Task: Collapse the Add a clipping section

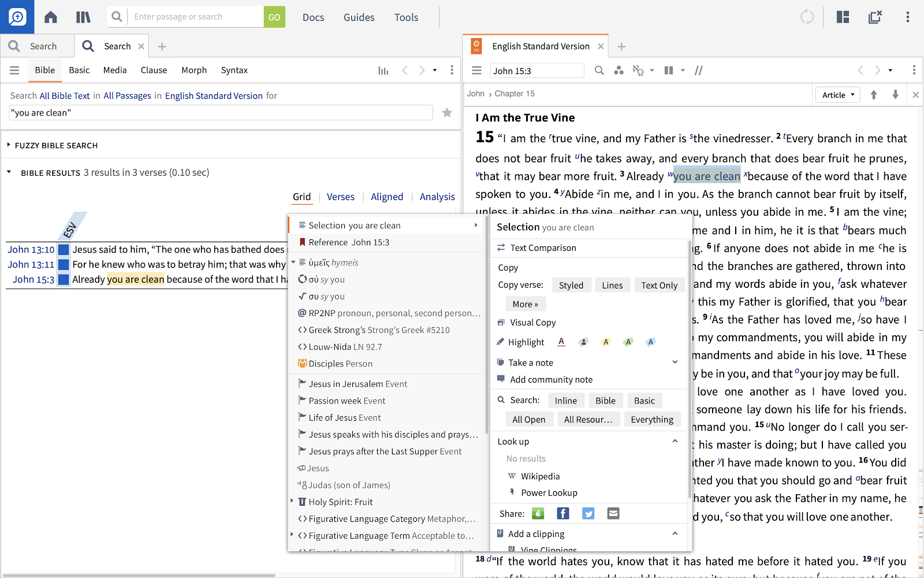Action: 675,533
